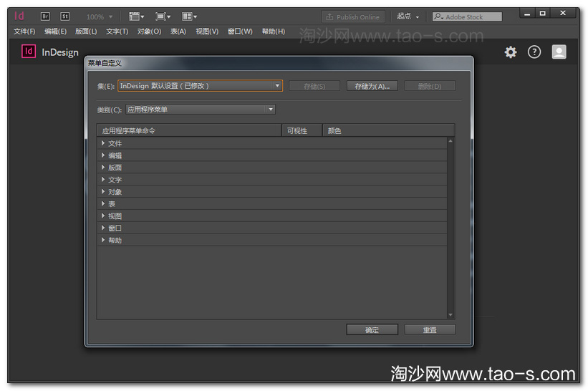Open the 编辑(E) menu
Image resolution: width=588 pixels, height=391 pixels.
(55, 32)
